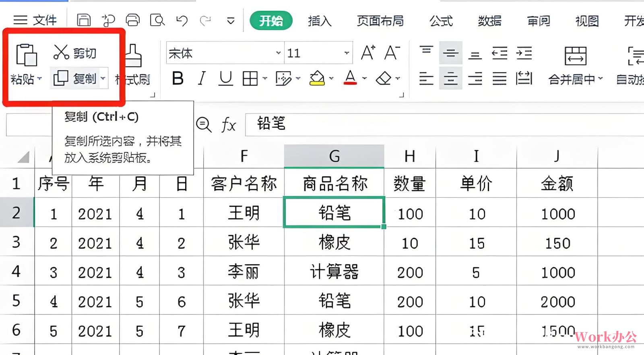Image resolution: width=644 pixels, height=355 pixels.
Task: Toggle bold formatting
Action: point(178,78)
